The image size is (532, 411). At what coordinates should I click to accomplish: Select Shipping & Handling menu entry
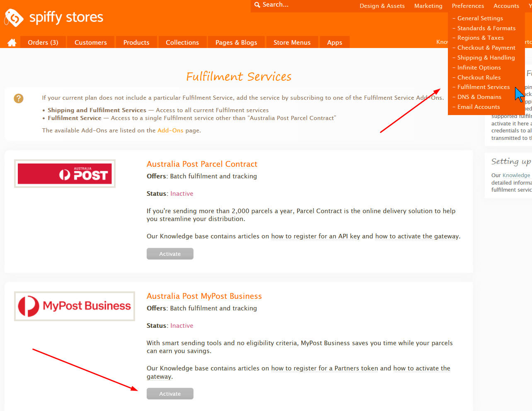click(x=486, y=58)
